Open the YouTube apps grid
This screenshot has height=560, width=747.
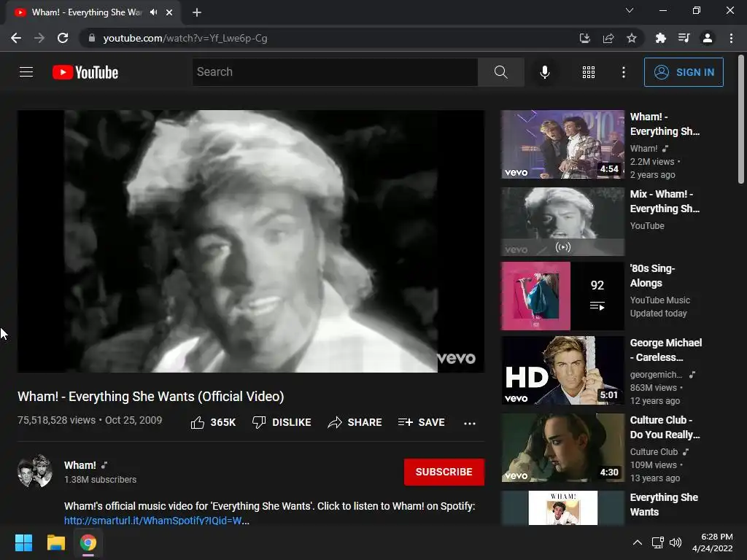point(589,72)
